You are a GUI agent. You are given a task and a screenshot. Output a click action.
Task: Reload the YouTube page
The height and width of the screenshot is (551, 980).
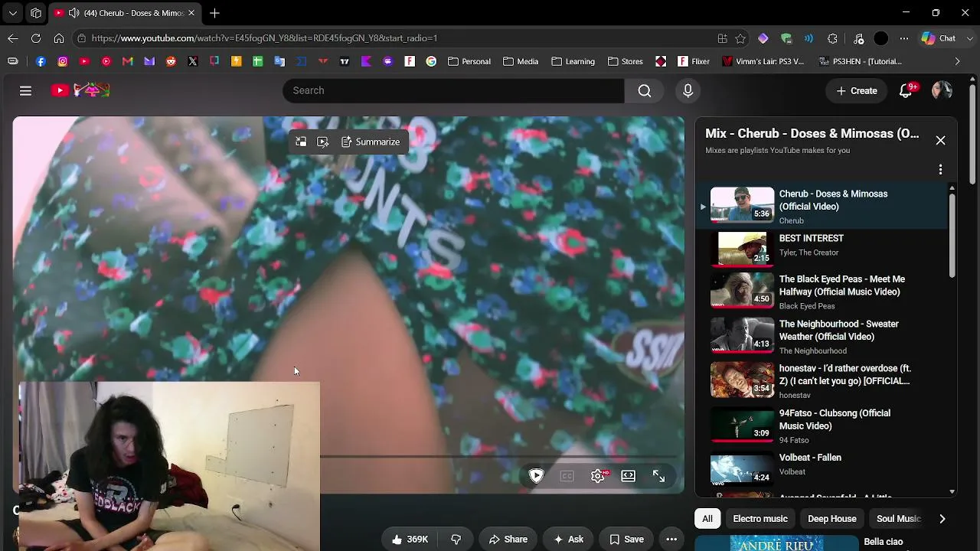point(36,38)
